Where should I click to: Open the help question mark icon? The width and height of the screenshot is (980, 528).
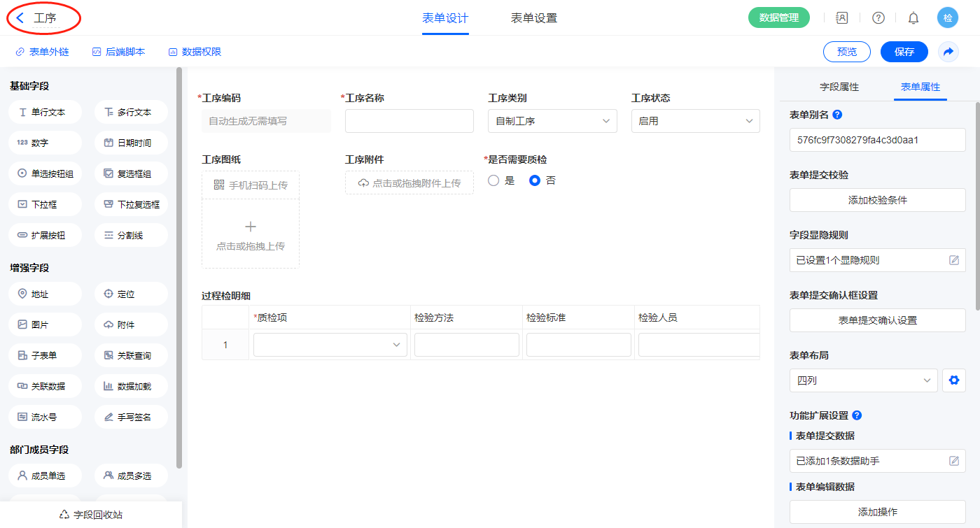(878, 18)
